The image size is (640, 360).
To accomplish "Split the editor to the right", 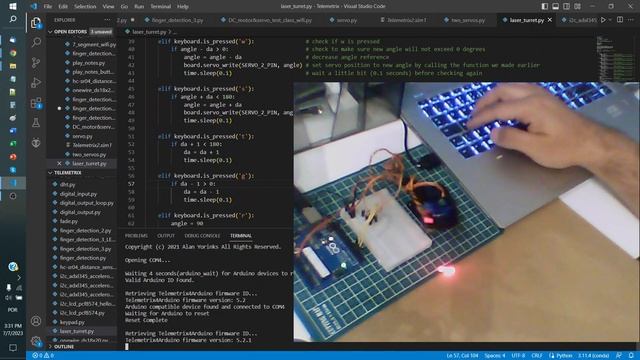I will click(x=620, y=20).
